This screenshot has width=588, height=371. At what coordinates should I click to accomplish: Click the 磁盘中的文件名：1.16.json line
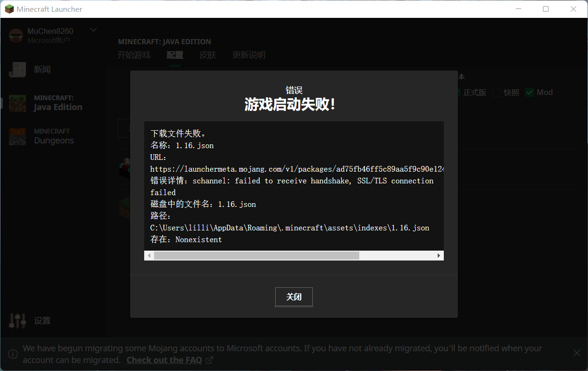pyautogui.click(x=203, y=204)
